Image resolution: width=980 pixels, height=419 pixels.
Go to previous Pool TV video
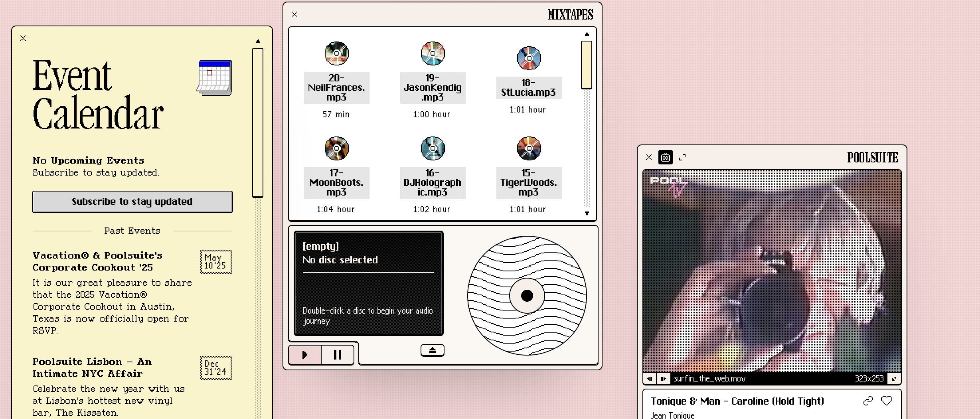click(x=650, y=378)
